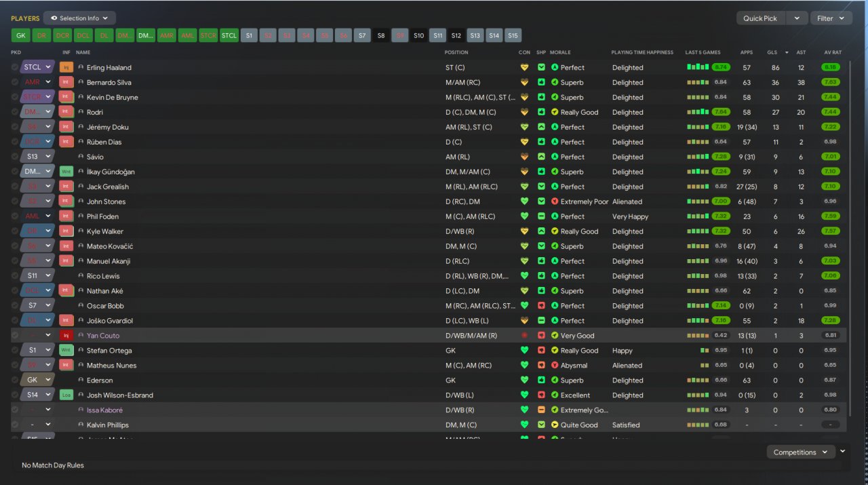Click Yan Couto's red Inj badge
The height and width of the screenshot is (485, 868).
coord(66,336)
